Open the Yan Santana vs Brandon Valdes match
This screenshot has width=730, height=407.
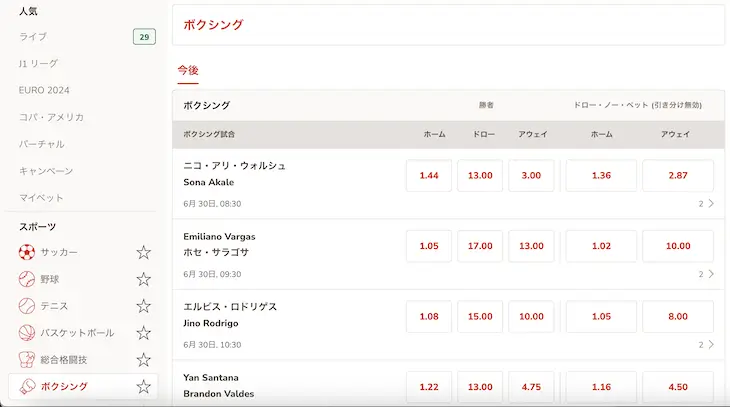tap(218, 386)
